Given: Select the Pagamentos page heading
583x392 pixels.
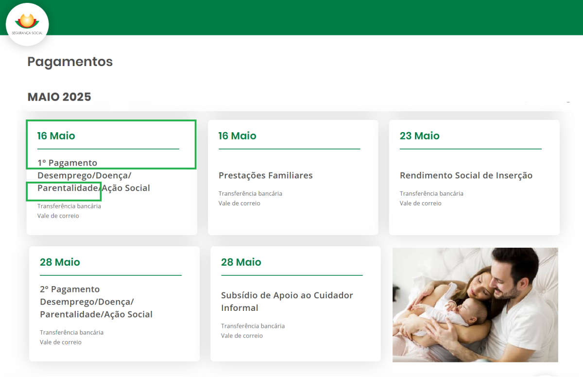Looking at the screenshot, I should click(70, 62).
